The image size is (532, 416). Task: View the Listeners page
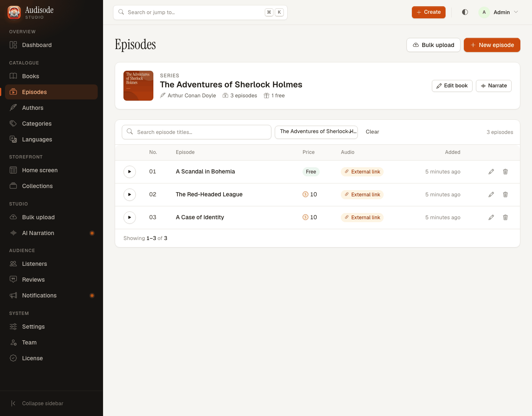coord(52,264)
